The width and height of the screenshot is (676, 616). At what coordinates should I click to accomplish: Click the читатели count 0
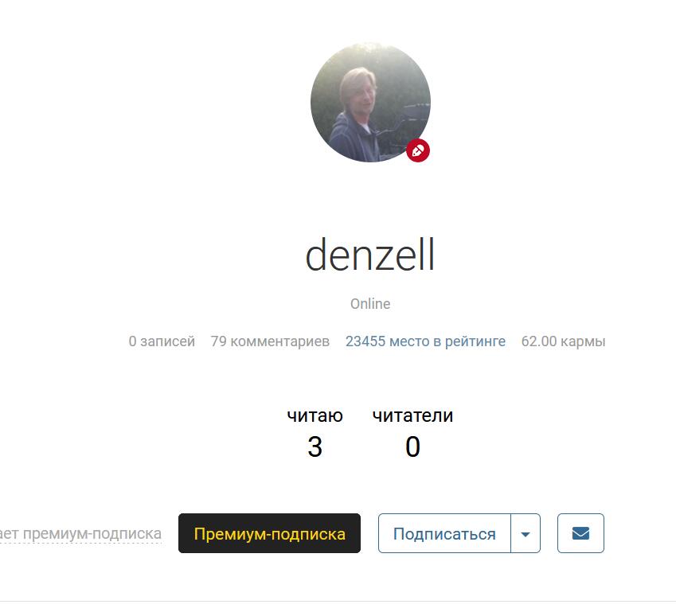412,446
